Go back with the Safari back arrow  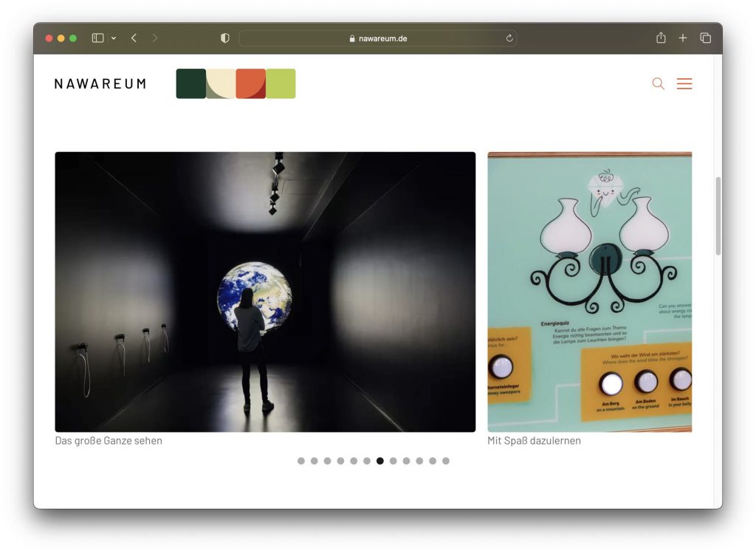[x=134, y=38]
